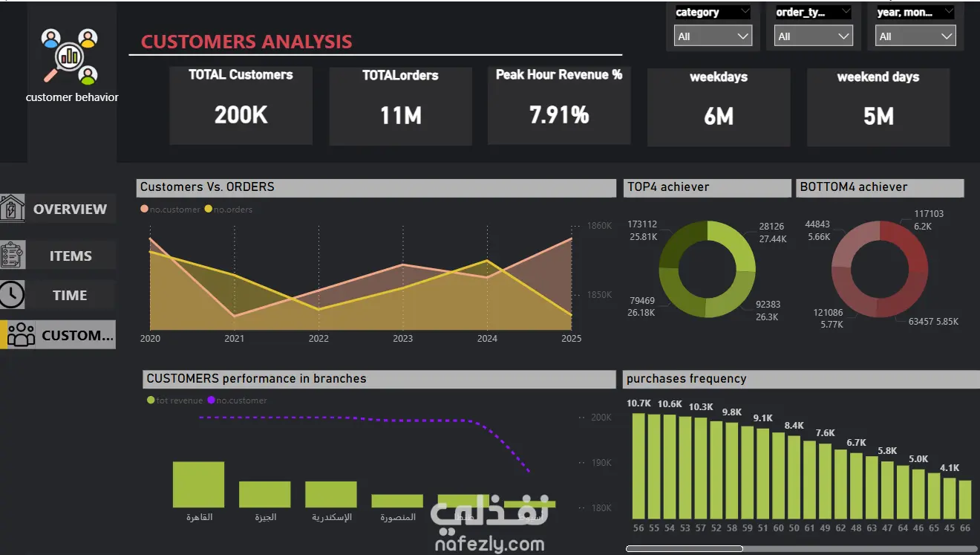Expand the category header chevron

click(745, 13)
